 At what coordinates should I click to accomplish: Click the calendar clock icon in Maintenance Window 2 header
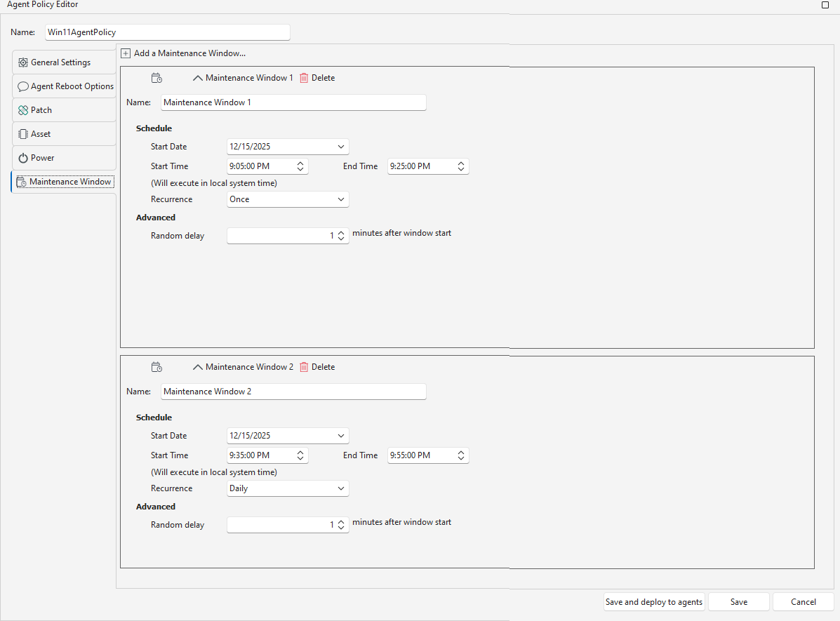[157, 367]
